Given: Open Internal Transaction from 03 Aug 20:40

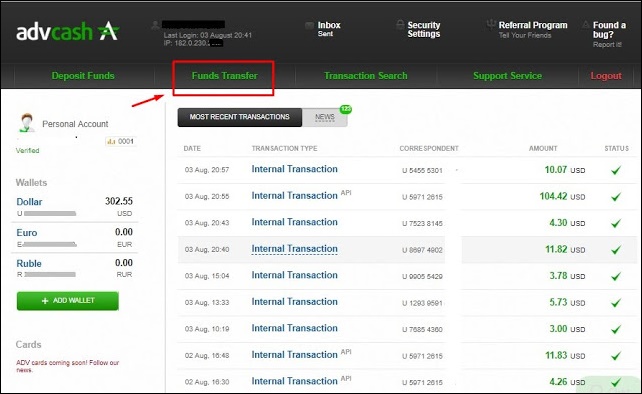Looking at the screenshot, I should pyautogui.click(x=294, y=249).
